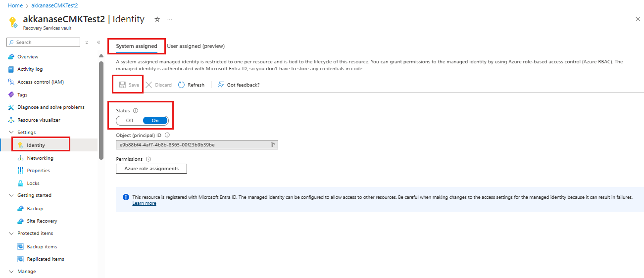
Task: Click the info icon in blue notification banner
Action: 126,197
